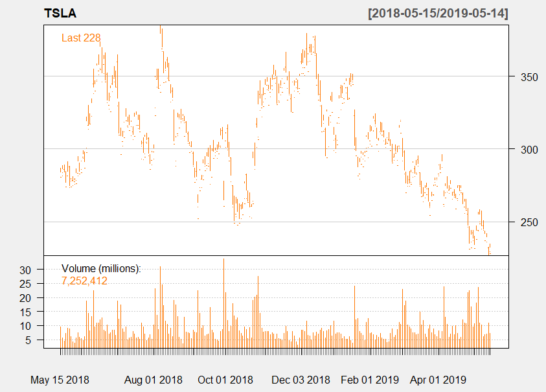Click the 250 price axis label
The width and height of the screenshot is (546, 392).
tap(522, 222)
